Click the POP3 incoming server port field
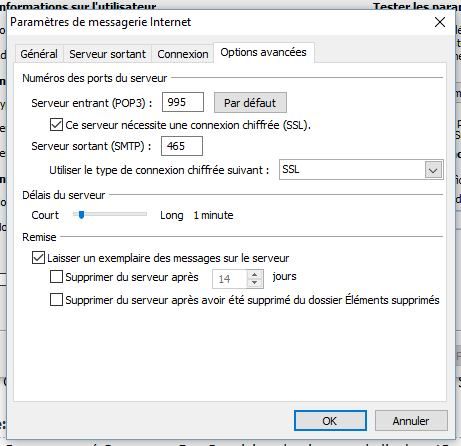Screen dimensions: 461x446 pos(183,102)
